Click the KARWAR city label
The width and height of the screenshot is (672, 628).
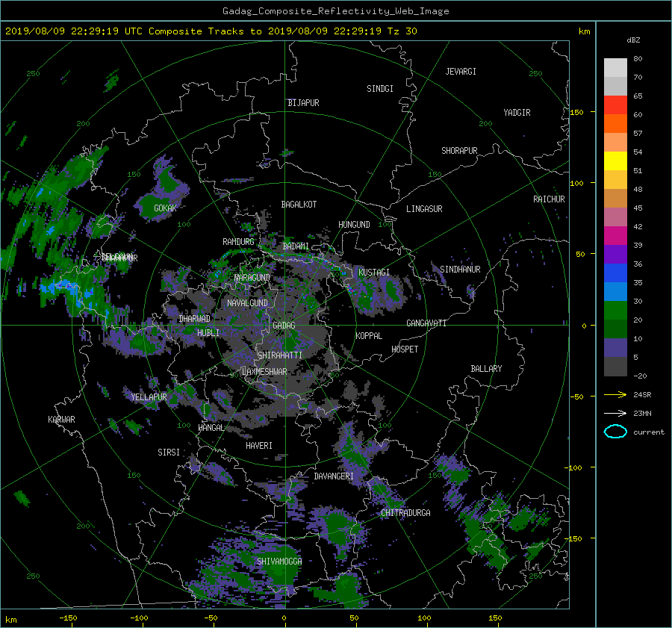click(61, 420)
